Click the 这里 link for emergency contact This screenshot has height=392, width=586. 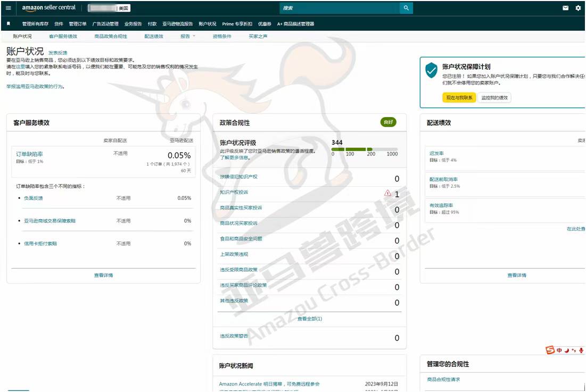20,67
